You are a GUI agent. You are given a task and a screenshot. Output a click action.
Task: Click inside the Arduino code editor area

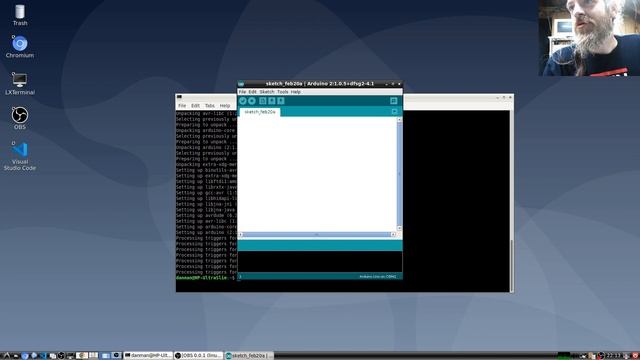click(317, 174)
